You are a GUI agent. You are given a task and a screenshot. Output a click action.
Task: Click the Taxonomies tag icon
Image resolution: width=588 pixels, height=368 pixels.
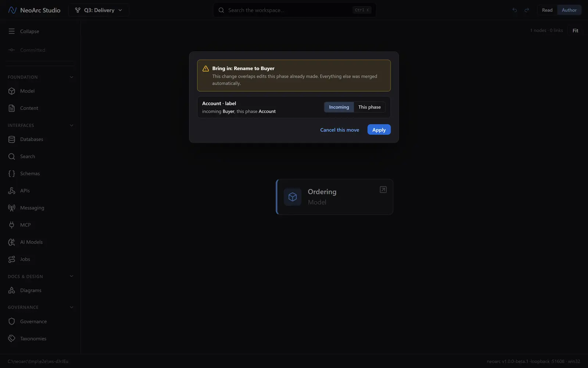point(12,339)
